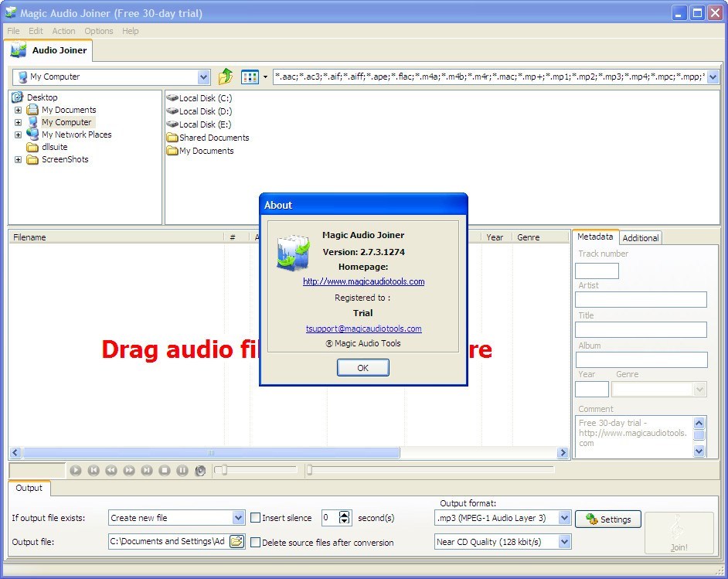The height and width of the screenshot is (579, 728).
Task: Select the Metadata tab
Action: click(595, 237)
